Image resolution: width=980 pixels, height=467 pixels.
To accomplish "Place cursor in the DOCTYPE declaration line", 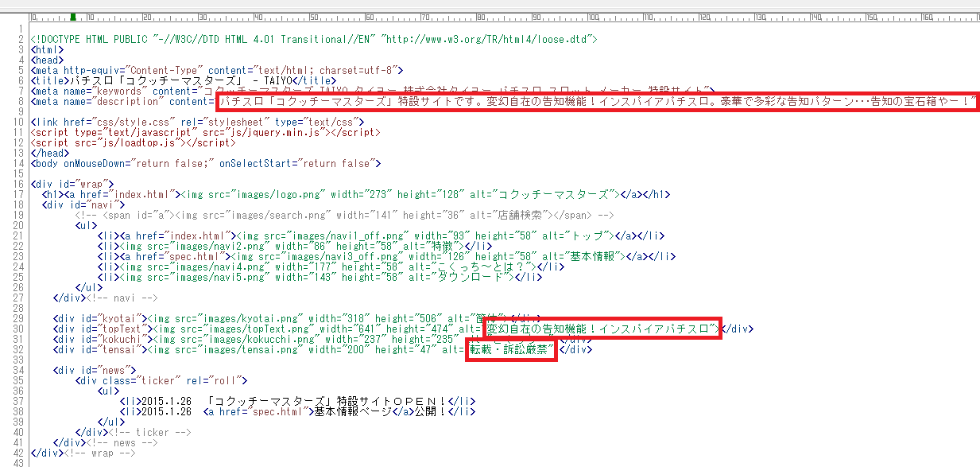I will click(x=313, y=39).
